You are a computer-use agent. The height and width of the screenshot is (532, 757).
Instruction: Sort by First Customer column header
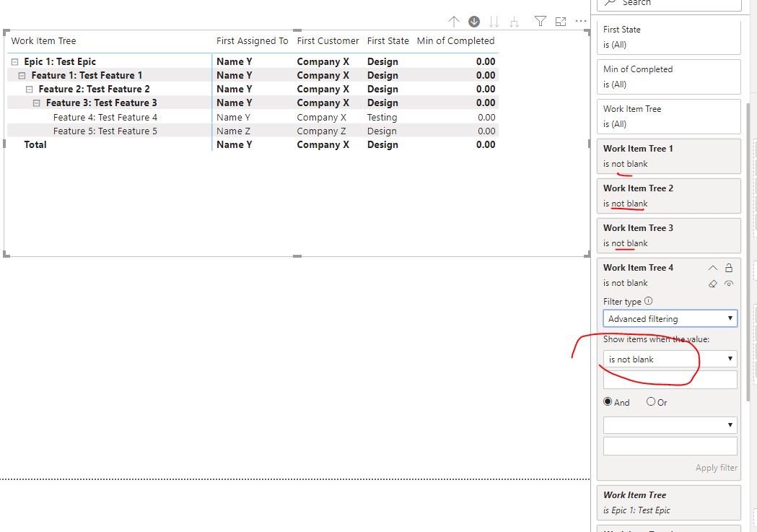[x=328, y=41]
